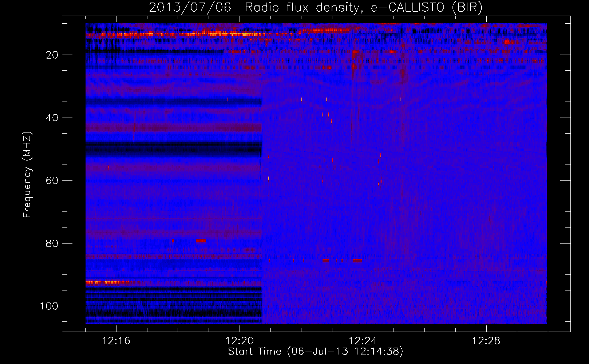Click the '40' frequency tick label
This screenshot has height=364, width=589.
click(x=52, y=118)
